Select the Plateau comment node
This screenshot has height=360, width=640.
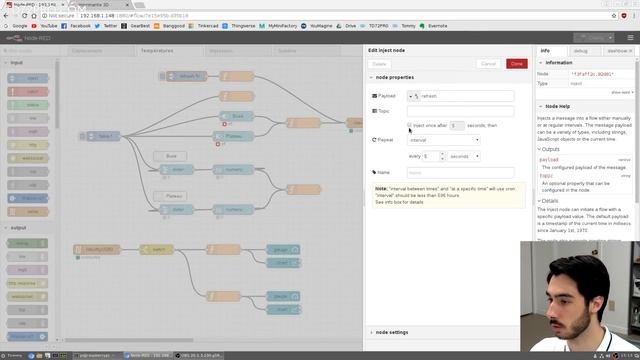pyautogui.click(x=170, y=196)
